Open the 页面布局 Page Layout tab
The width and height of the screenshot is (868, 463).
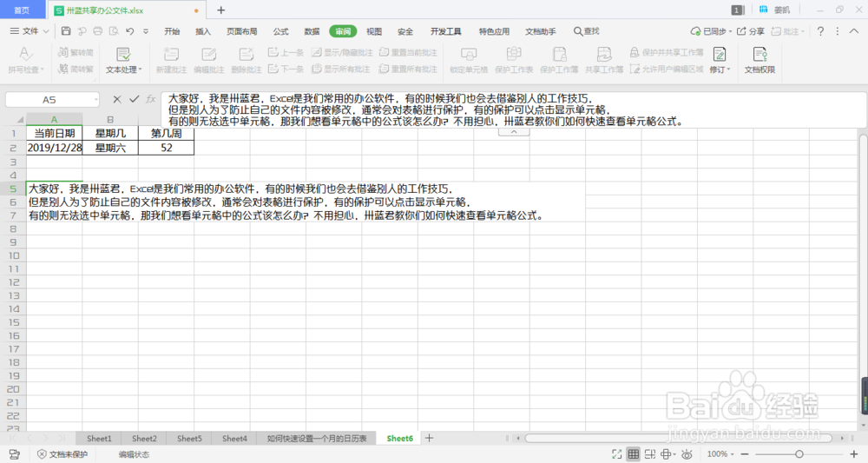tap(242, 31)
